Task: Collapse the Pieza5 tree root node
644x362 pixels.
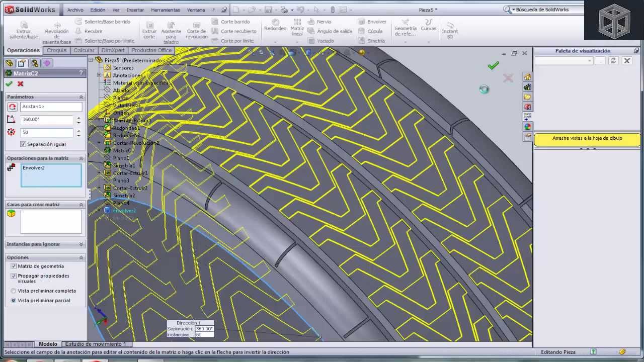Action: pyautogui.click(x=91, y=60)
